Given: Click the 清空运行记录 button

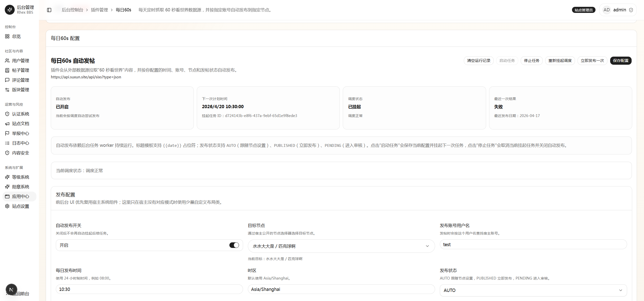Looking at the screenshot, I should coord(479,61).
